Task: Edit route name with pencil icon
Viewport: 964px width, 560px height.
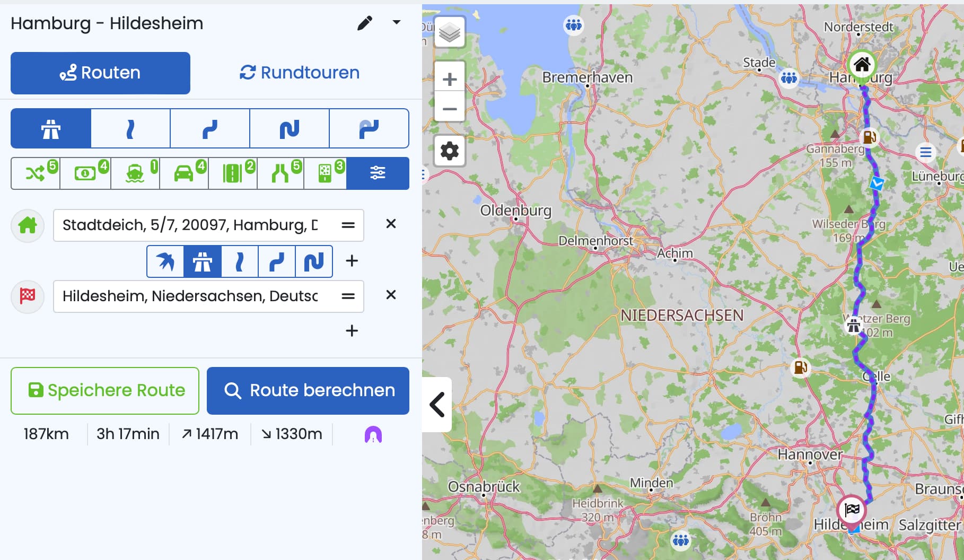Action: point(365,23)
